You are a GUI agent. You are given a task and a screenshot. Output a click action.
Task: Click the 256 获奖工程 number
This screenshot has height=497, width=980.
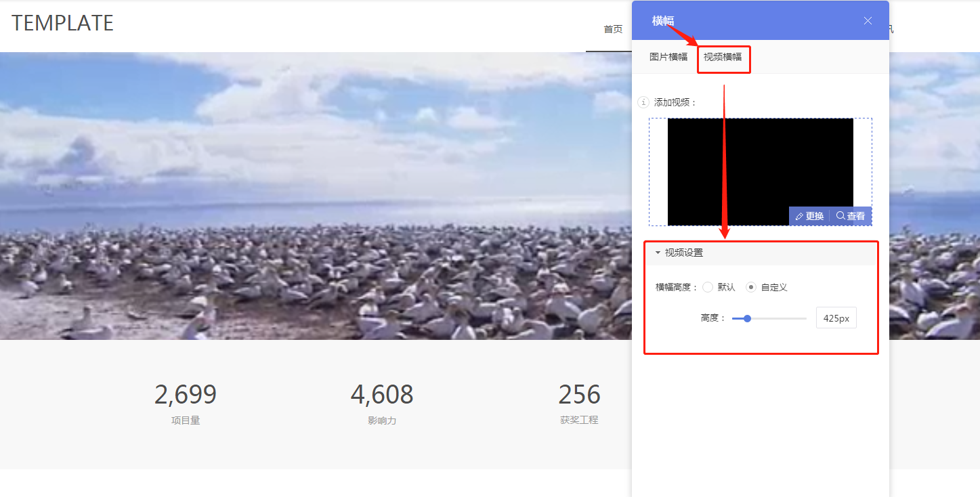tap(579, 395)
